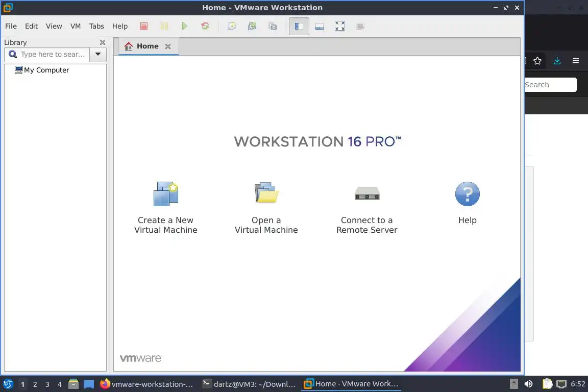Select My Computer in the library tree
Image resolution: width=588 pixels, height=392 pixels.
[42, 70]
